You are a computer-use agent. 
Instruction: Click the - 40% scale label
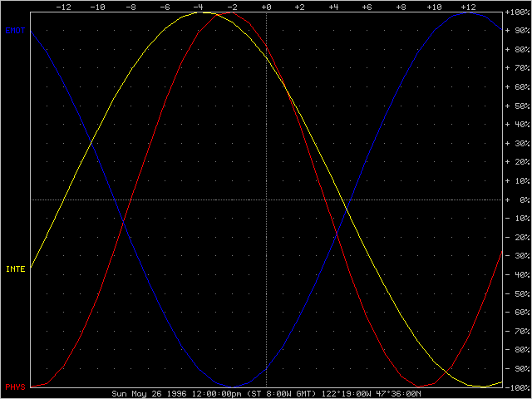pos(517,274)
